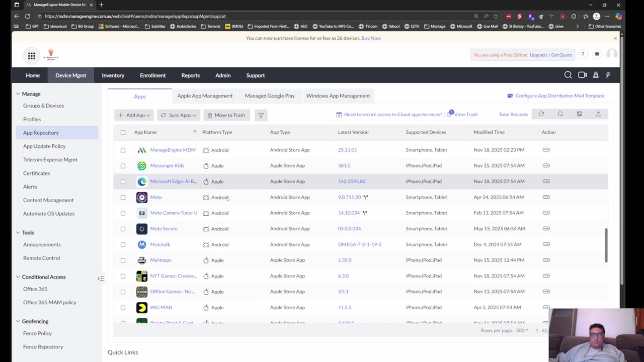Tick the select-all checkbox in table header
This screenshot has height=362, width=644.
[x=123, y=132]
